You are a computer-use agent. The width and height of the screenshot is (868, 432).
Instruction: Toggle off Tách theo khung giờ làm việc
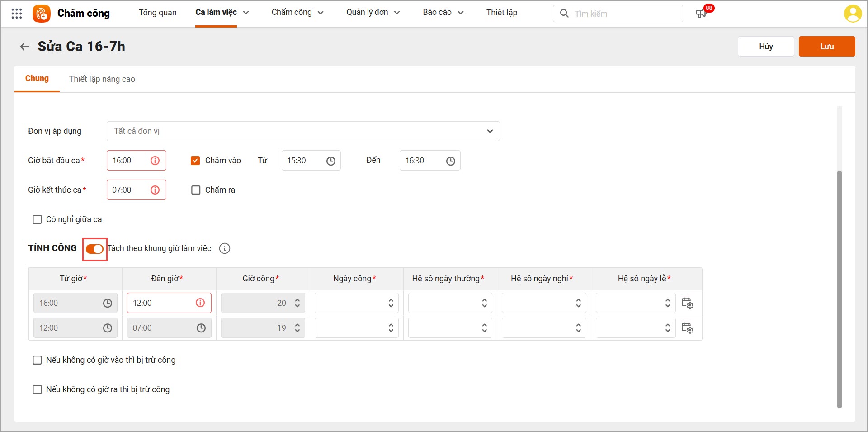tap(94, 249)
